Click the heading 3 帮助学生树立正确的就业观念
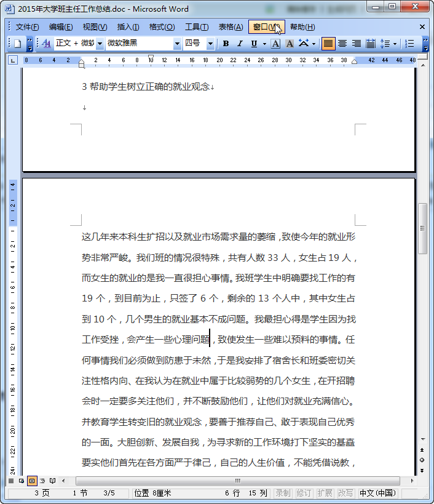The width and height of the screenshot is (434, 504). 146,87
